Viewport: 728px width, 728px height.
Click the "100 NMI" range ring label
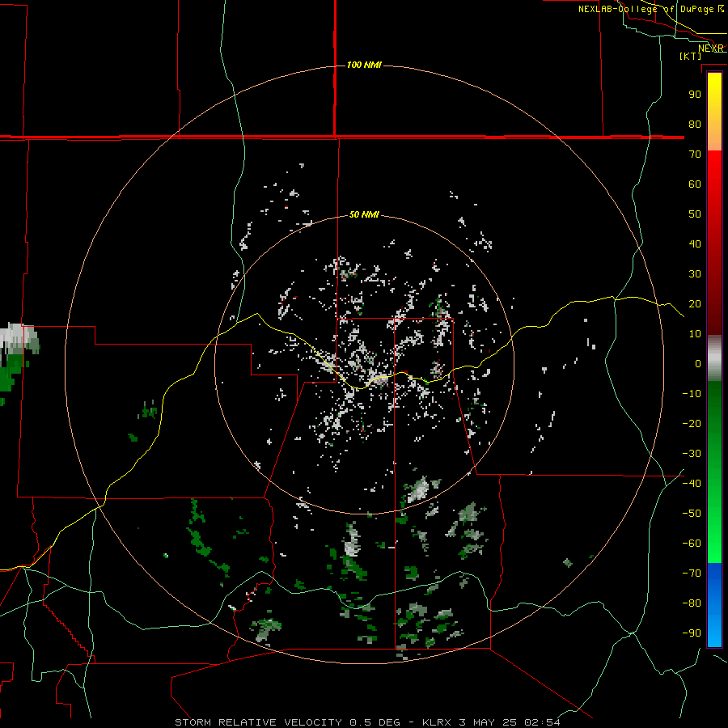click(364, 65)
